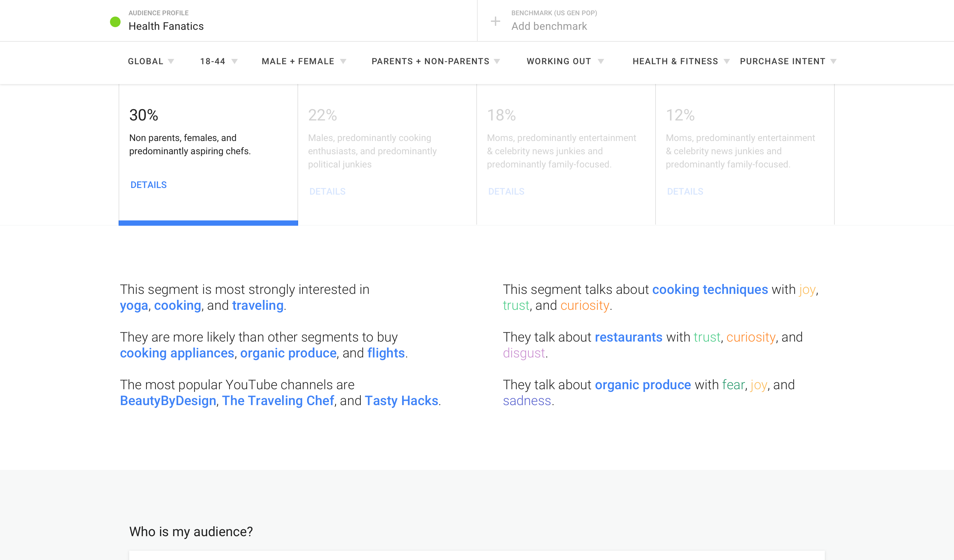Expand the PARENTS + NON-PARENTS dropdown
Viewport: 954px width, 560px height.
click(436, 61)
